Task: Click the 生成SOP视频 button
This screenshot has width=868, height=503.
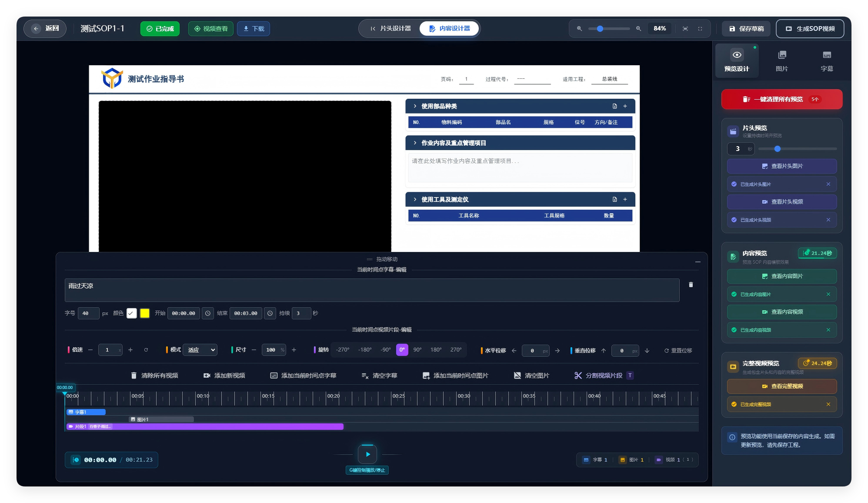Action: pos(810,29)
